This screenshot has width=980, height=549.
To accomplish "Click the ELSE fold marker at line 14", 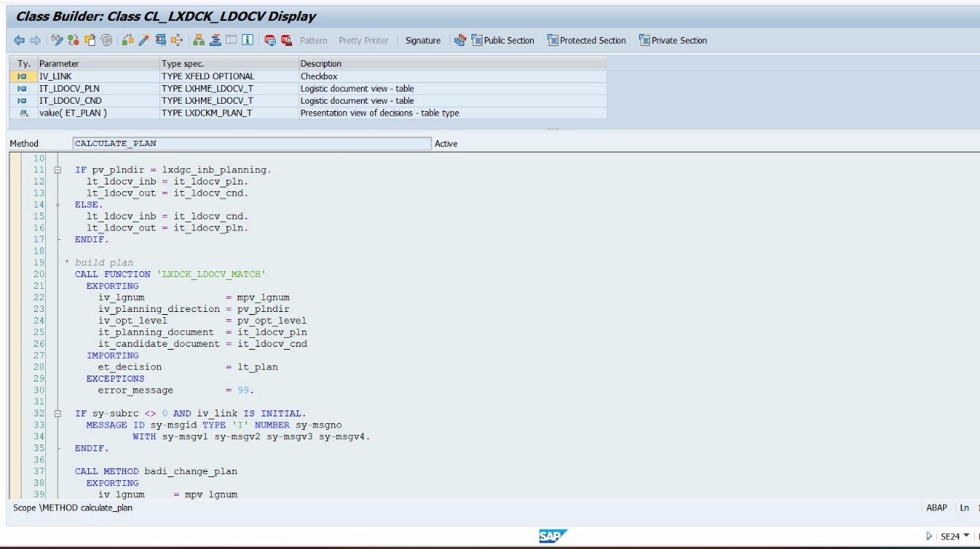I will (x=57, y=204).
